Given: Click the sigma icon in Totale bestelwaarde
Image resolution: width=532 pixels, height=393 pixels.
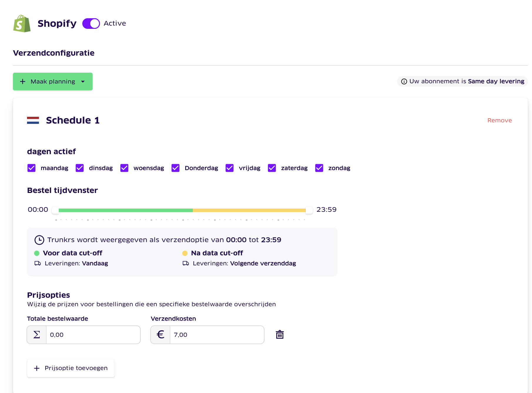Looking at the screenshot, I should pos(37,335).
